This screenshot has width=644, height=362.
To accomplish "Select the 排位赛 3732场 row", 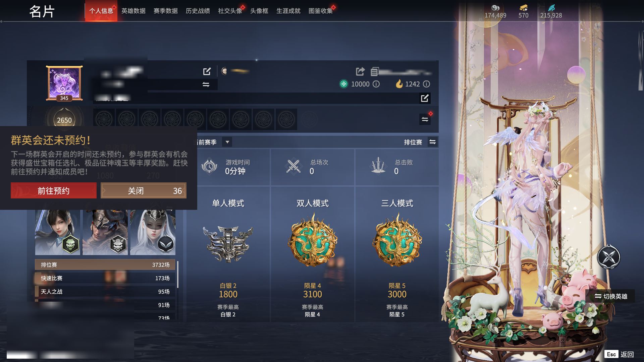I will point(105,265).
